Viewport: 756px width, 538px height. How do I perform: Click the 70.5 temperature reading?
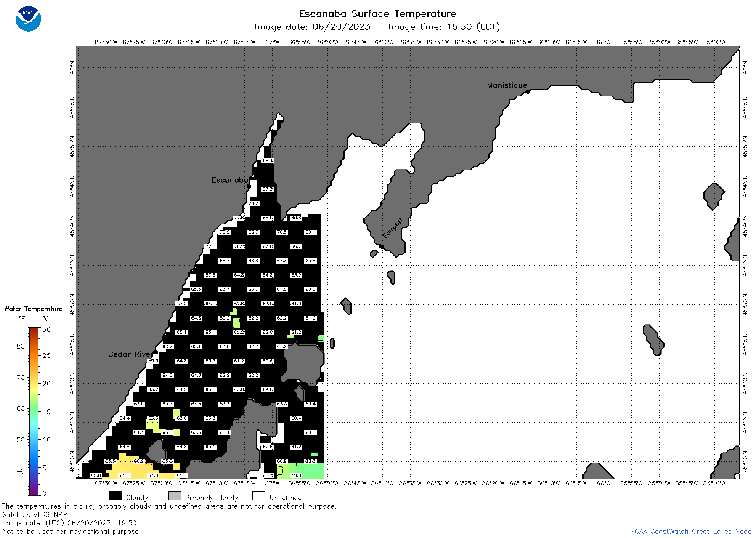(282, 232)
